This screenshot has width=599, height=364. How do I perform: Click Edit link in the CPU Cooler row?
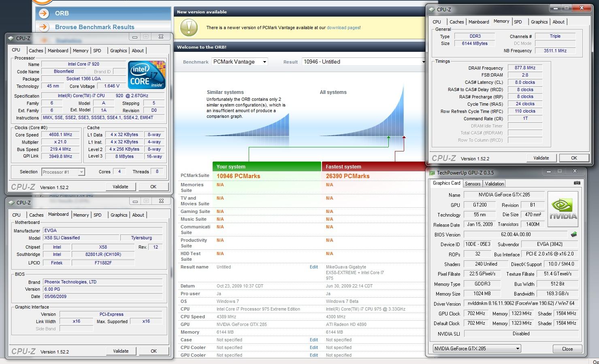pos(314,347)
